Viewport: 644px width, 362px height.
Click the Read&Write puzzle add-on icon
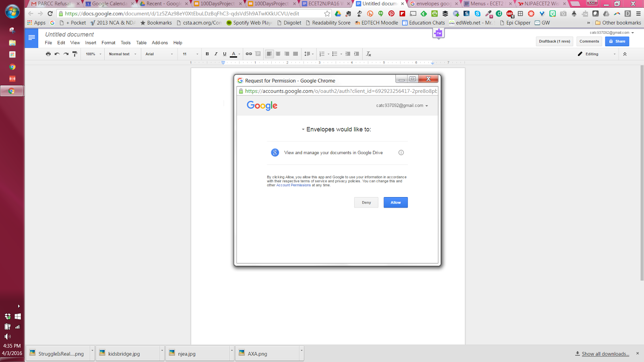[x=438, y=33]
